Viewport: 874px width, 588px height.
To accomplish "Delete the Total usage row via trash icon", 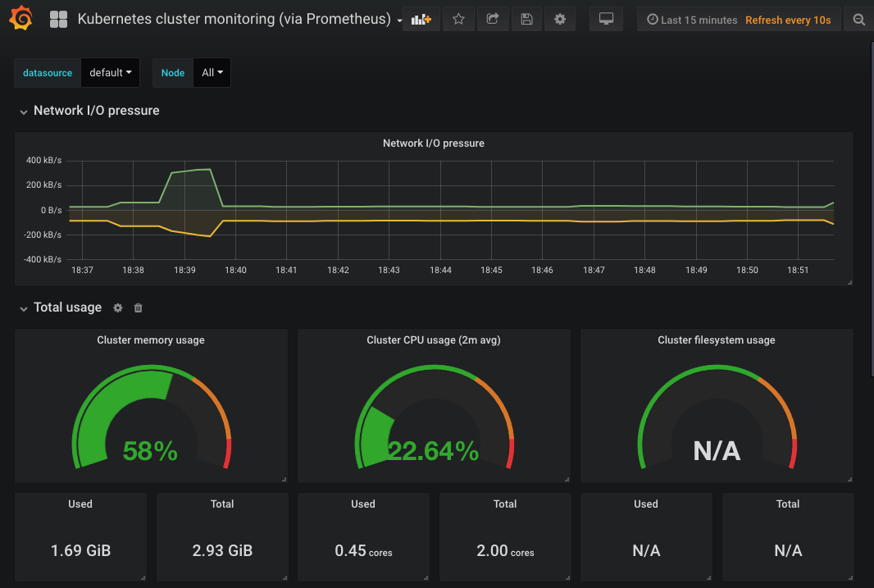I will pos(138,308).
